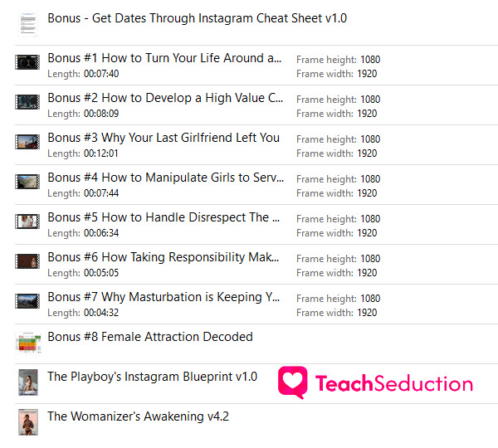Select Bonus #5 video file icon

pyautogui.click(x=27, y=222)
